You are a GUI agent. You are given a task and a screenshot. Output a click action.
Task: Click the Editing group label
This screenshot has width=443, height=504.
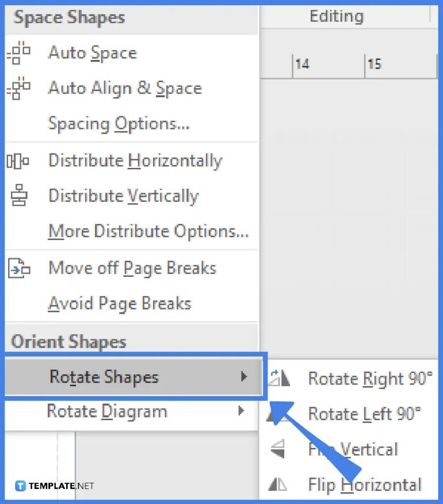point(337,16)
